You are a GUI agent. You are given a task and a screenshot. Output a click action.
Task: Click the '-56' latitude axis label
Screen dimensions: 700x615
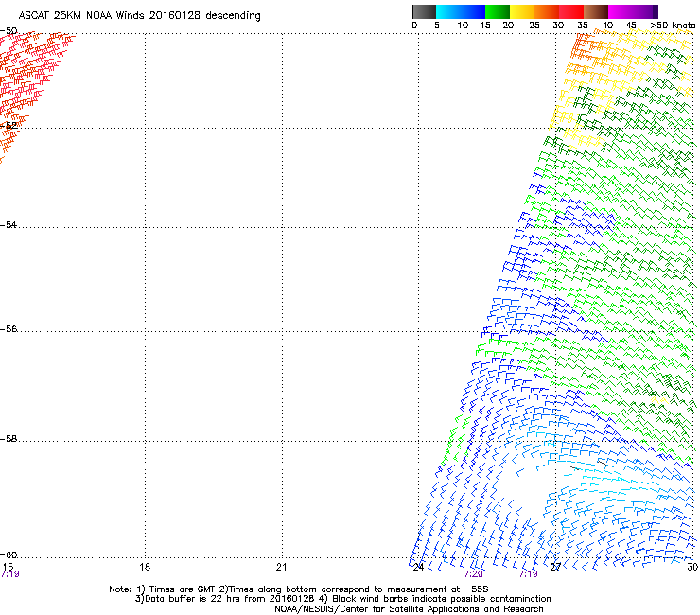[x=9, y=328]
